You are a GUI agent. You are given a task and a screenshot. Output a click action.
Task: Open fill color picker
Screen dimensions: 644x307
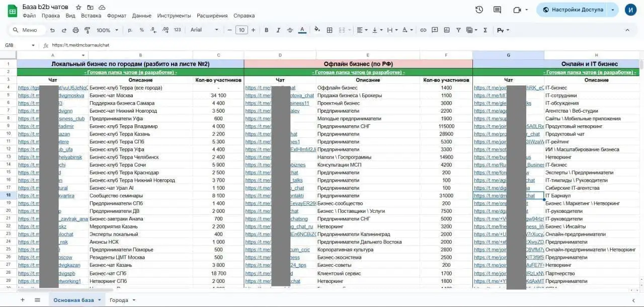tap(317, 30)
